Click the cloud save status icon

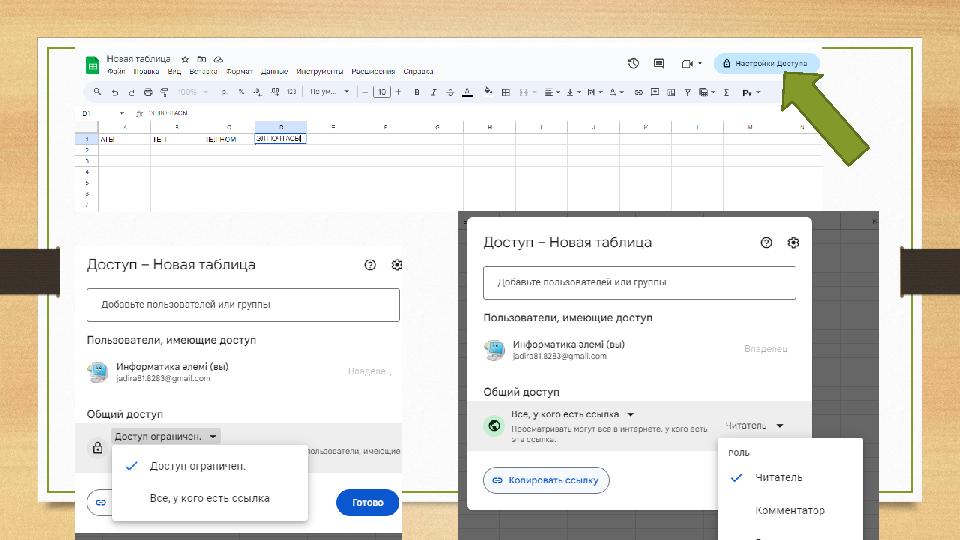coord(218,59)
